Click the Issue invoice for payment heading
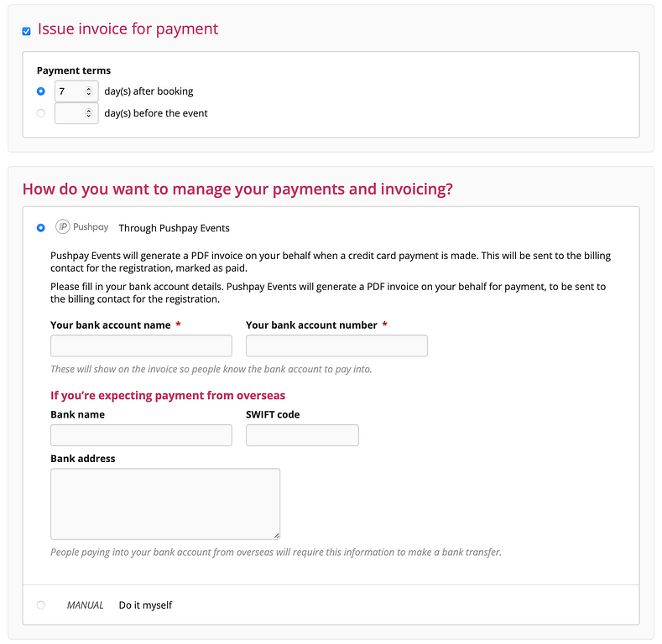The width and height of the screenshot is (662, 644). (x=128, y=29)
